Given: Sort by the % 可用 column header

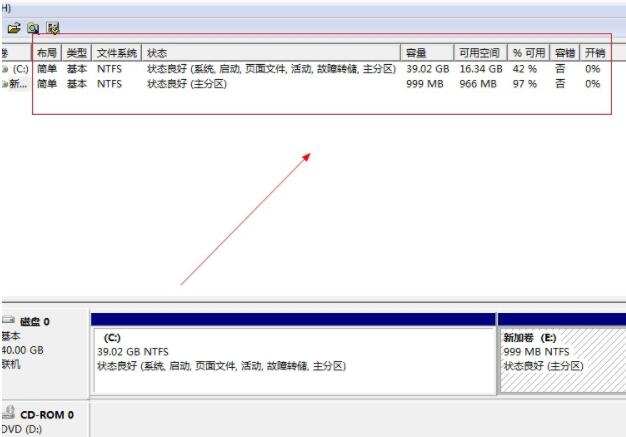Looking at the screenshot, I should click(x=529, y=53).
